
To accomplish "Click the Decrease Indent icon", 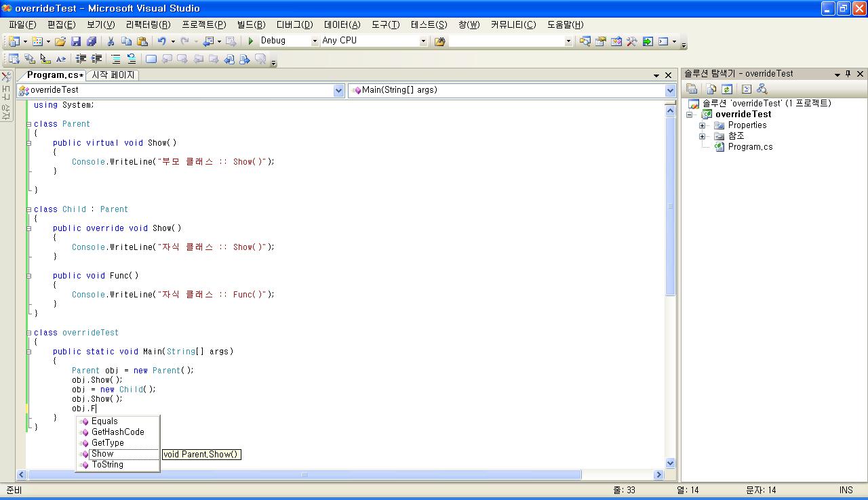I will (81, 59).
